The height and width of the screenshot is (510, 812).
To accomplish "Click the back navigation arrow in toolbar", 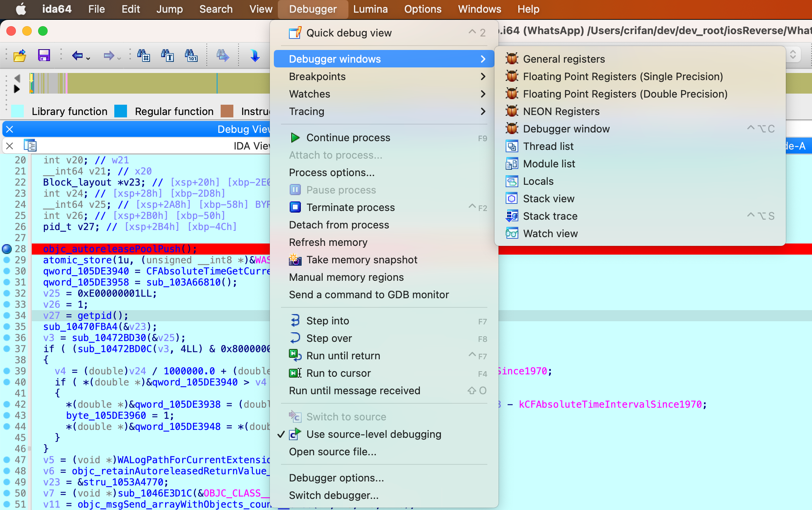I will pos(77,56).
